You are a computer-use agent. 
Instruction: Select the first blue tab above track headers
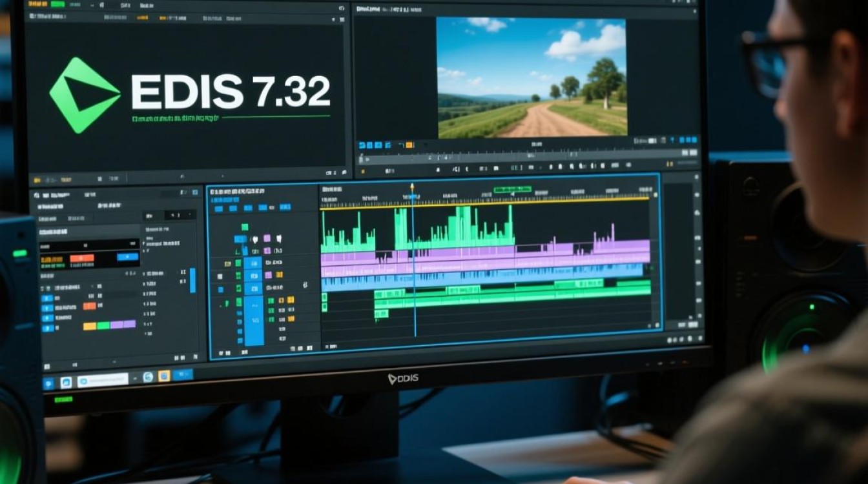point(218,208)
